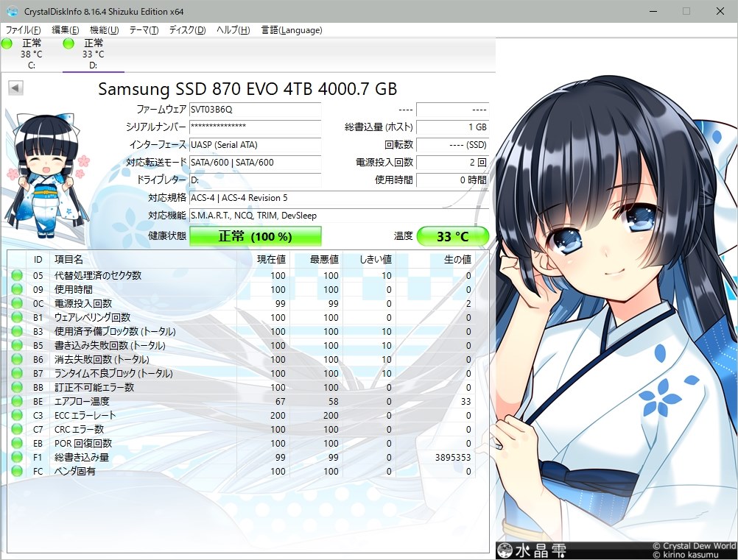
Task: Click the green status icon for row EB
Action: pyautogui.click(x=17, y=443)
